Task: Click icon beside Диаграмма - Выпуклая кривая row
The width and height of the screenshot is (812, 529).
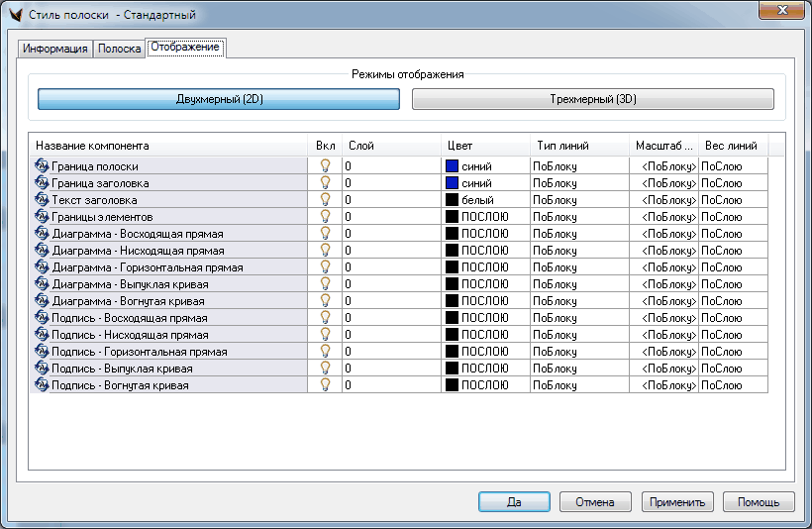Action: pyautogui.click(x=42, y=284)
